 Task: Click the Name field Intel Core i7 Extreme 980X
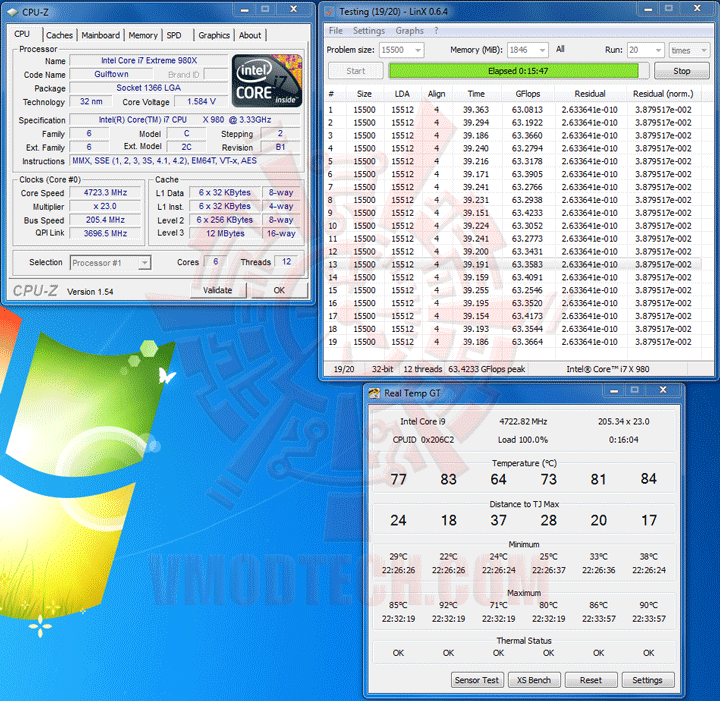149,61
